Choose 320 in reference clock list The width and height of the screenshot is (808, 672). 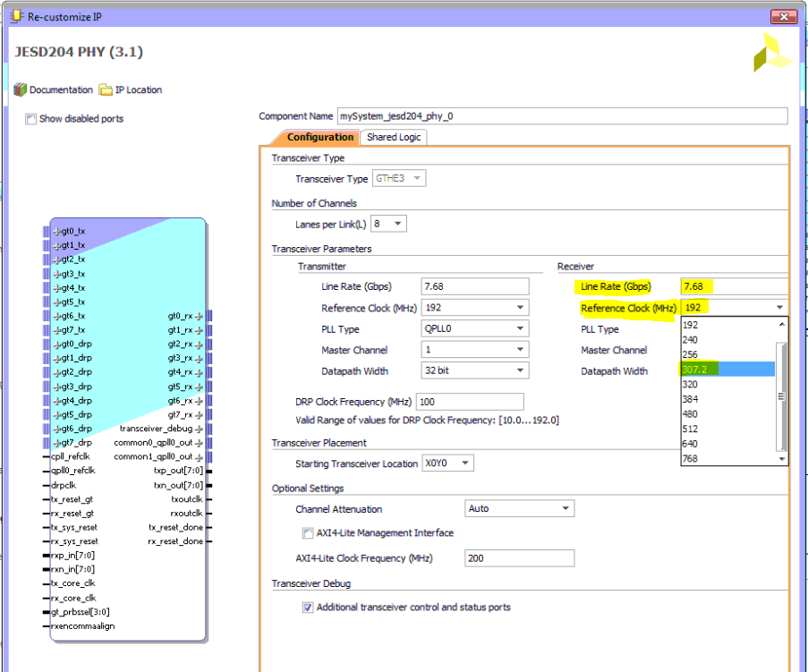pos(728,384)
